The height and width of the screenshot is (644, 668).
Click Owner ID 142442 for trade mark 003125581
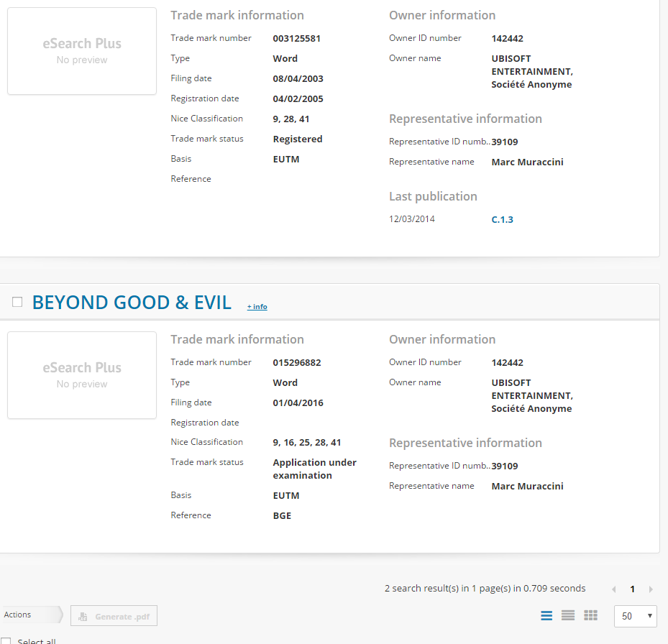pos(508,38)
